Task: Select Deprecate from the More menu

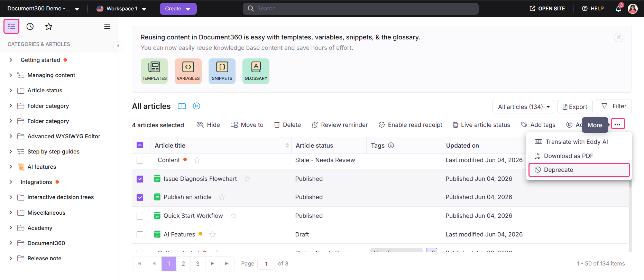Action: coord(579,170)
